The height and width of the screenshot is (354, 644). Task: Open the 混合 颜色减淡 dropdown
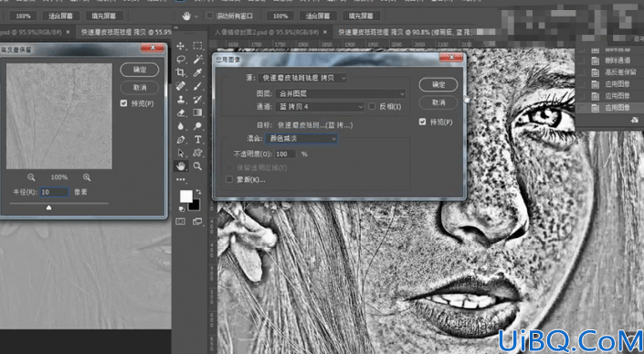301,138
